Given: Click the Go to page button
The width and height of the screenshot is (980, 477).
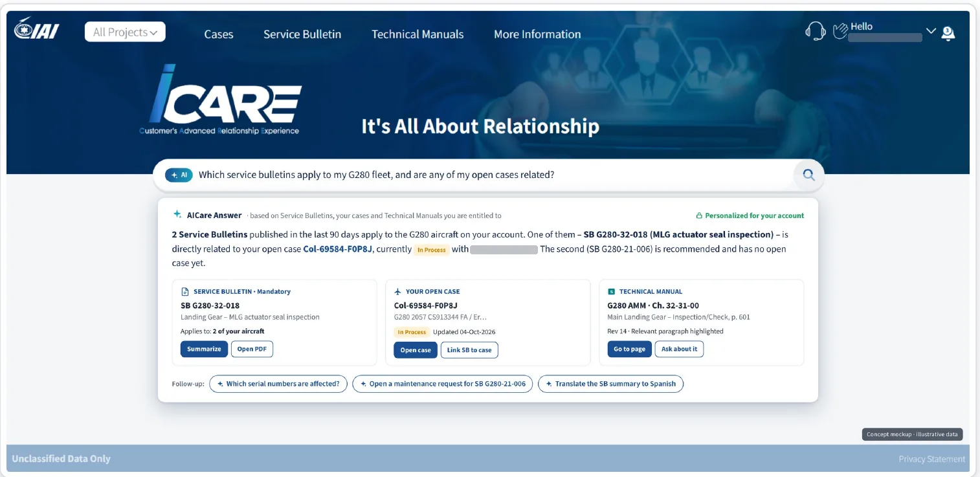Looking at the screenshot, I should pyautogui.click(x=629, y=349).
